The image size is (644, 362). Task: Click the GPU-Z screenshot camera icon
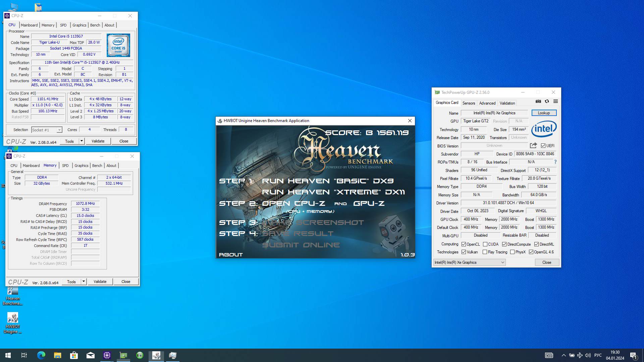pos(538,102)
